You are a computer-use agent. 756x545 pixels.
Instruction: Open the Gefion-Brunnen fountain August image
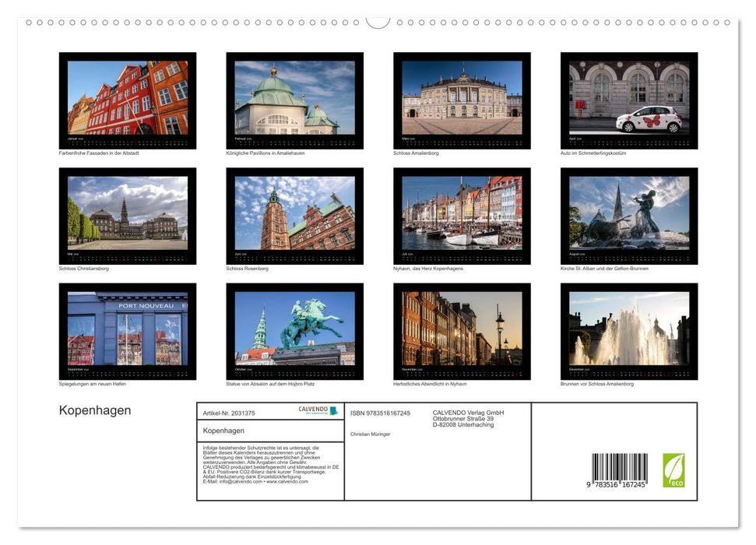(x=630, y=216)
